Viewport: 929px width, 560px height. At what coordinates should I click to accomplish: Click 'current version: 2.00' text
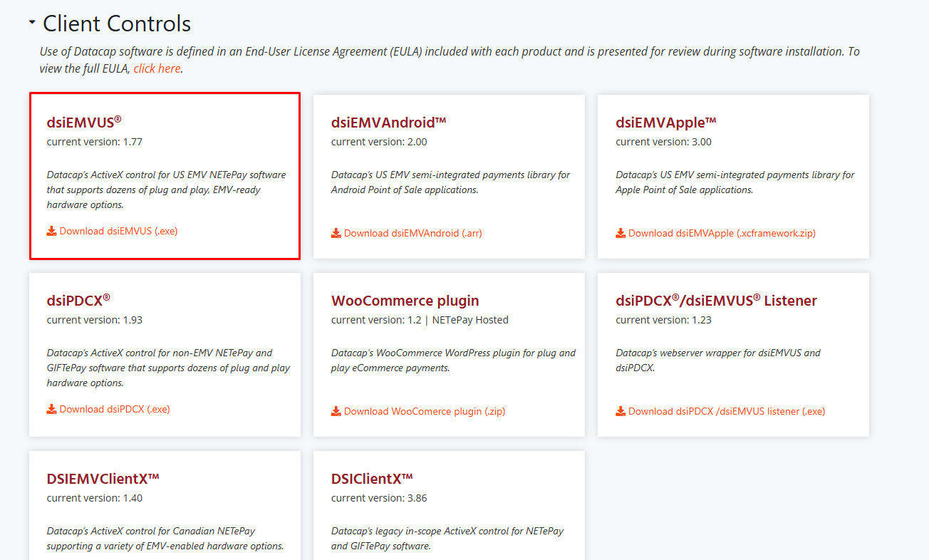point(379,142)
